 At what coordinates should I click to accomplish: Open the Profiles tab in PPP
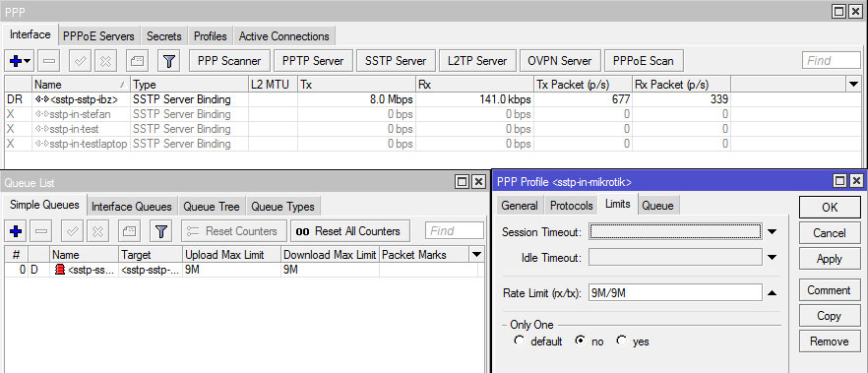click(211, 36)
